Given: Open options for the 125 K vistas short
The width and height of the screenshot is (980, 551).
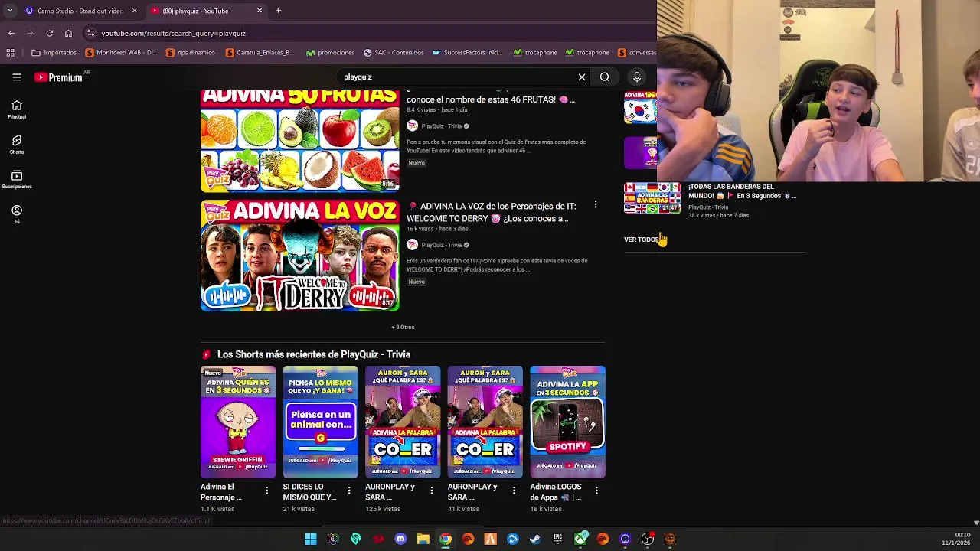Looking at the screenshot, I should [431, 491].
